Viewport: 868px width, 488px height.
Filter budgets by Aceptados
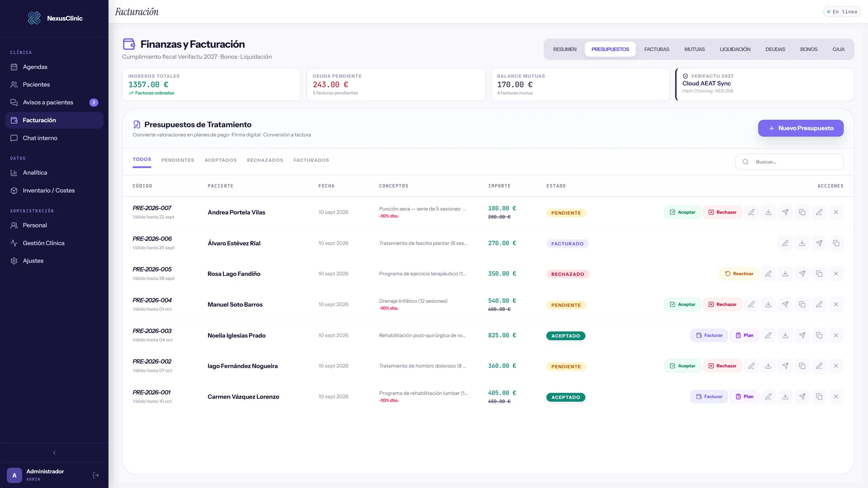pos(221,160)
